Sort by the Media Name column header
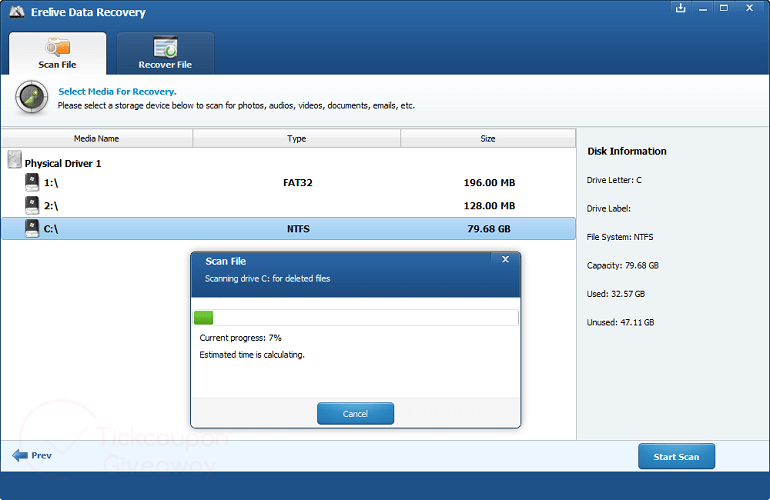The width and height of the screenshot is (770, 500). [x=97, y=139]
